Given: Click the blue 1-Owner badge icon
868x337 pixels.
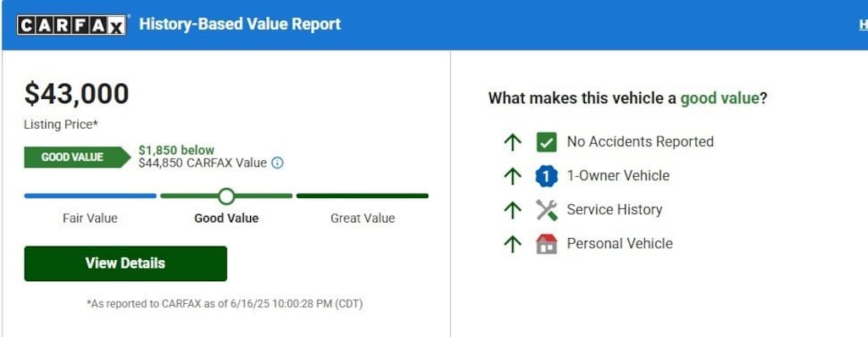Looking at the screenshot, I should [x=547, y=176].
